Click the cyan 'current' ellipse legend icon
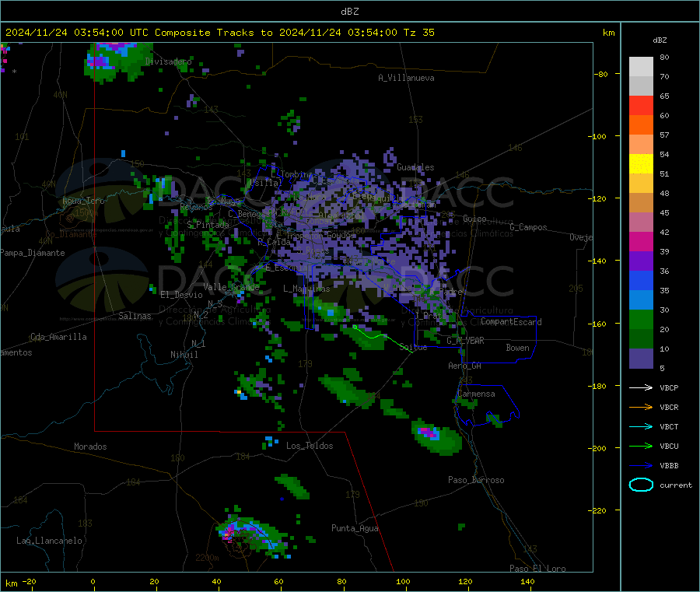Image resolution: width=700 pixels, height=592 pixels. 641,485
